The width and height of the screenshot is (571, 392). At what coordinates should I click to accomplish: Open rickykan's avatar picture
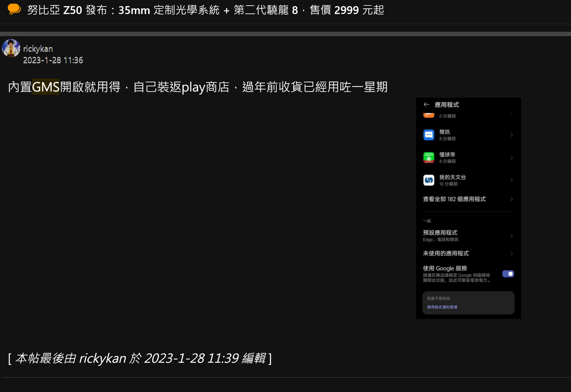pos(11,48)
